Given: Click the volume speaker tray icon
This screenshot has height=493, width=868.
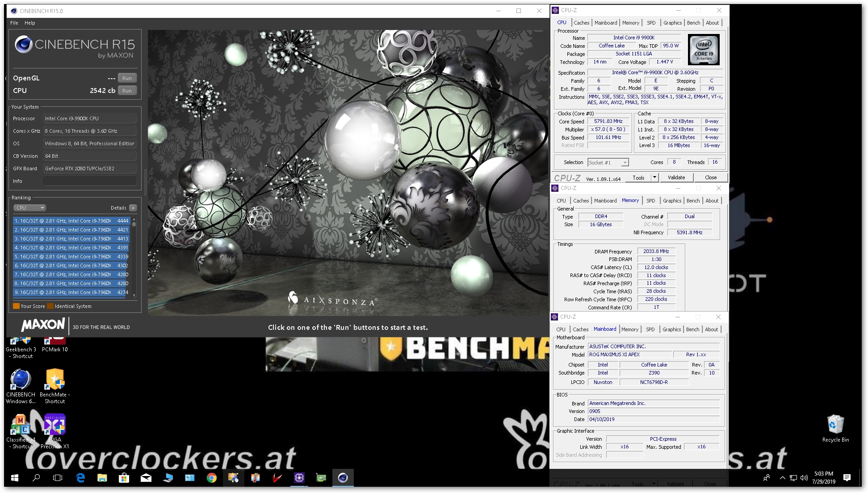Looking at the screenshot, I should pos(804,478).
